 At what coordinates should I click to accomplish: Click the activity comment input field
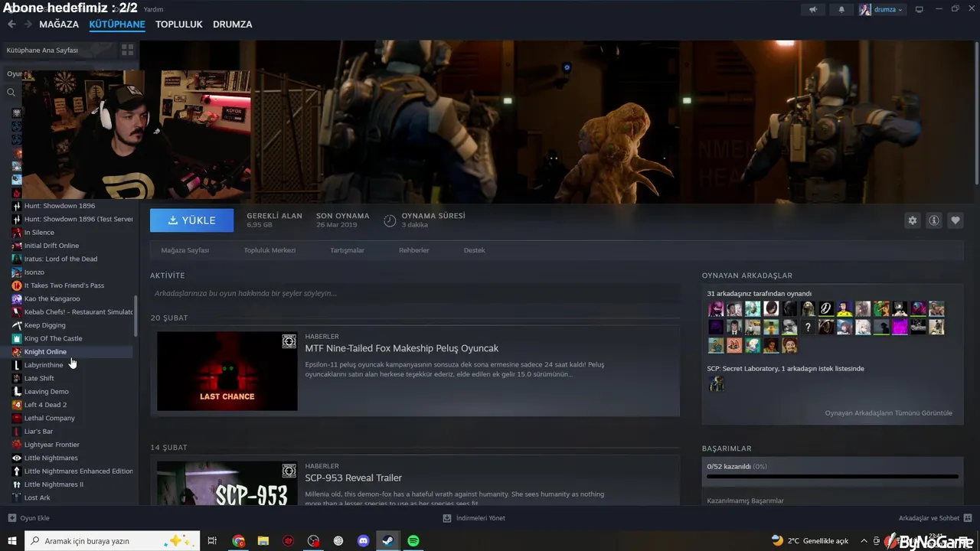pyautogui.click(x=415, y=293)
